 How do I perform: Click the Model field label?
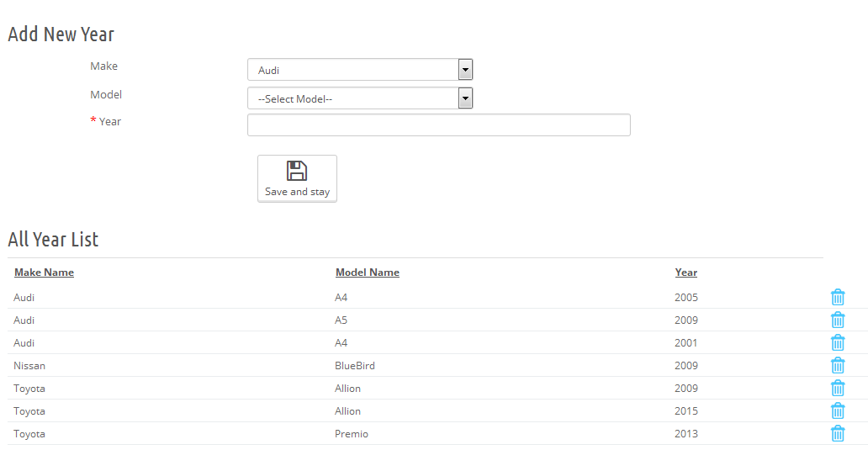[x=106, y=95]
